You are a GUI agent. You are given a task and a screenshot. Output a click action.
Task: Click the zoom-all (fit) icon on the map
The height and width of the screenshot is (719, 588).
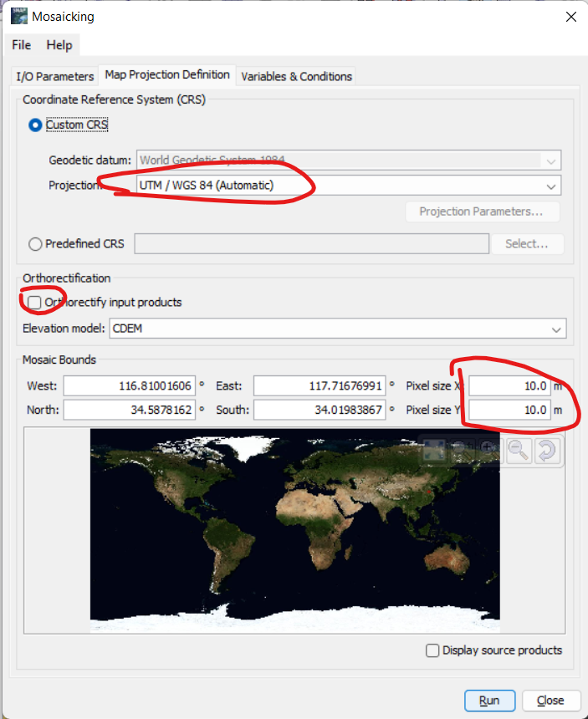click(433, 451)
